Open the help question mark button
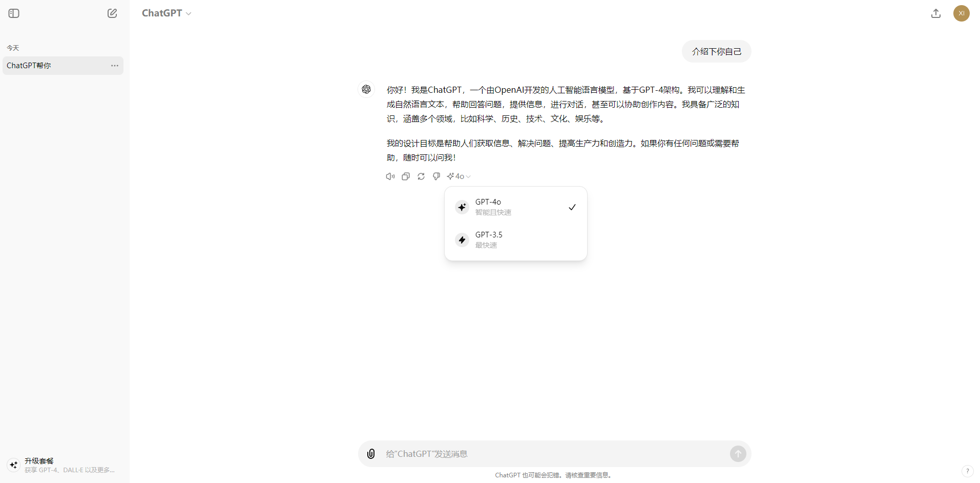 coord(967,471)
